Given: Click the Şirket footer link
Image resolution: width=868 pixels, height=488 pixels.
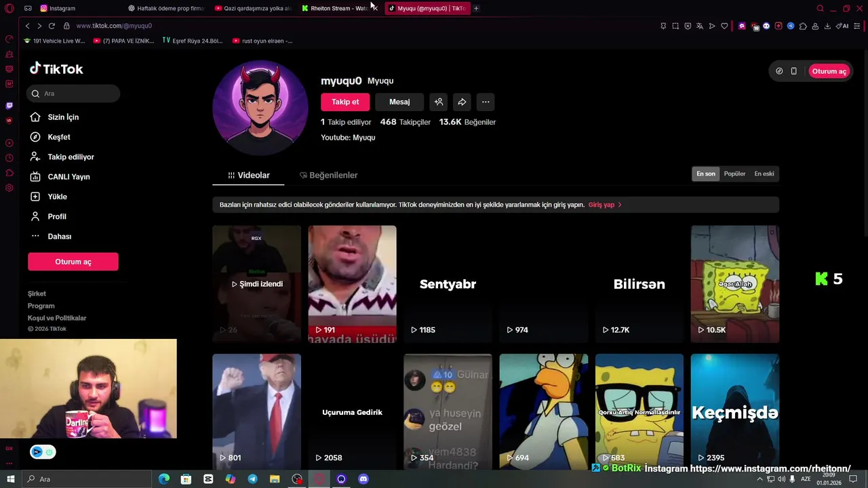Looking at the screenshot, I should point(37,293).
